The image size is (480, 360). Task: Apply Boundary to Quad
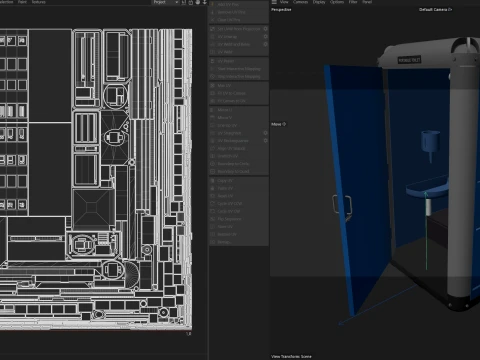[x=239, y=171]
